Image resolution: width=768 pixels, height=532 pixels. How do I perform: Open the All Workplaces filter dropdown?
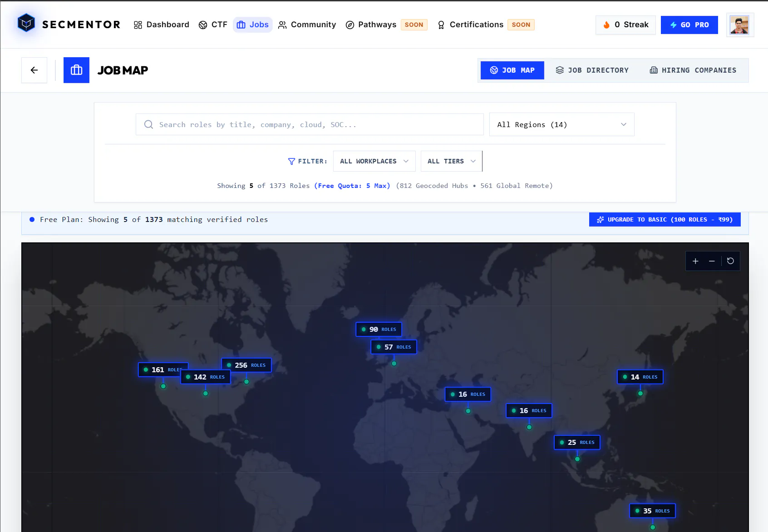tap(374, 161)
